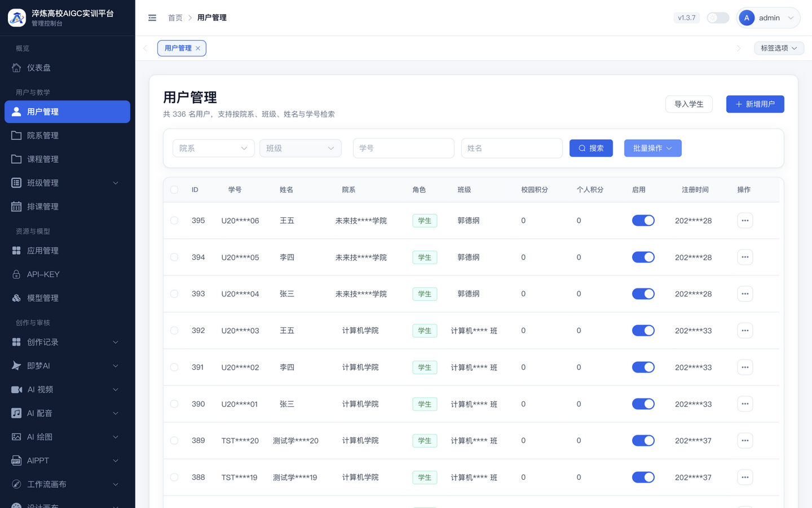Expand the 创作记录 sidebar menu
Viewport: 812px width, 508px height.
pyautogui.click(x=116, y=342)
